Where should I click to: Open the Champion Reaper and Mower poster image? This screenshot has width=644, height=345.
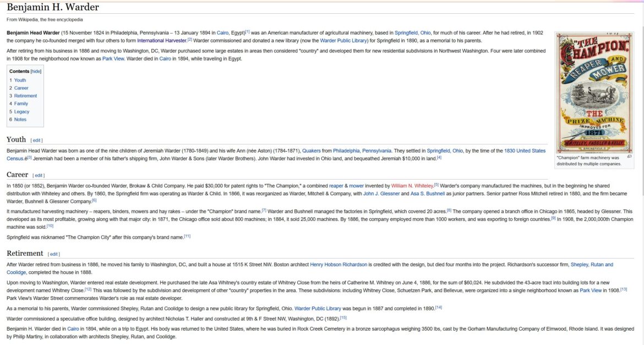point(594,93)
